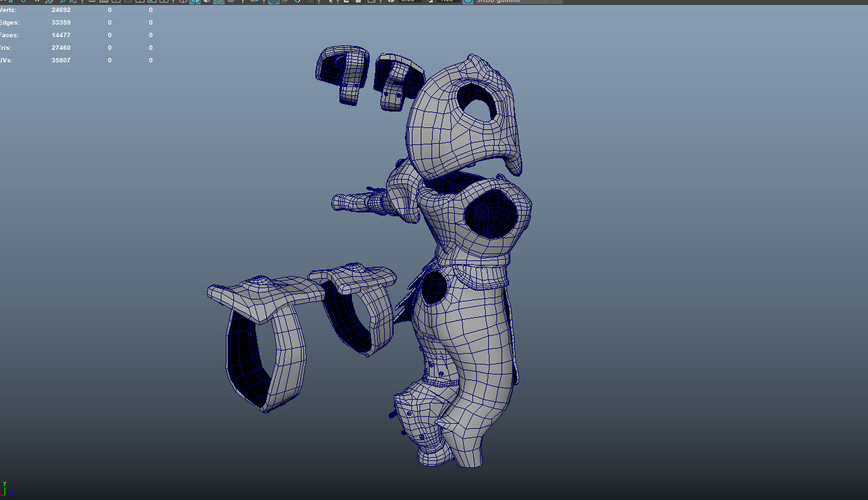The image size is (868, 500).
Task: Click the XYZ axis gizmo in the viewport corner
Action: tap(6, 490)
